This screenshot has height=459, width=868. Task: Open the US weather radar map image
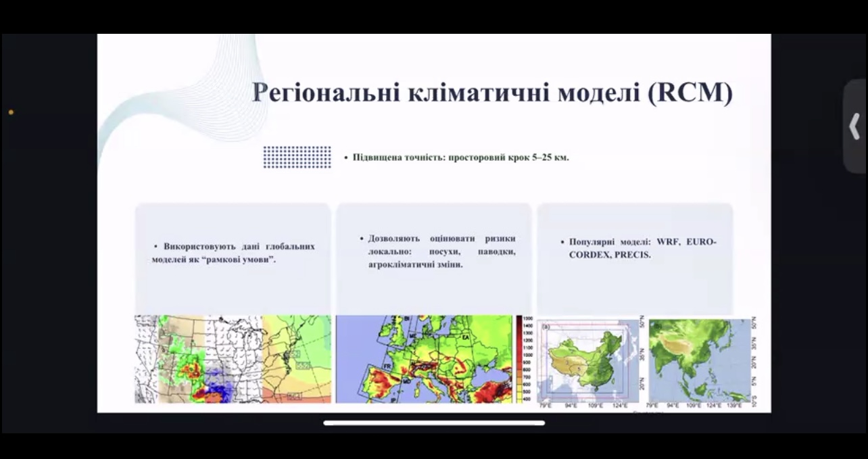pos(233,359)
